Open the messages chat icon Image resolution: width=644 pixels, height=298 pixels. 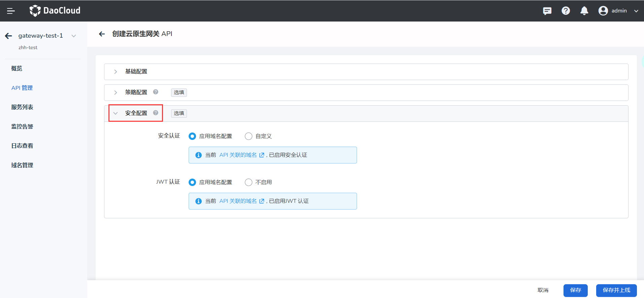coord(547,11)
